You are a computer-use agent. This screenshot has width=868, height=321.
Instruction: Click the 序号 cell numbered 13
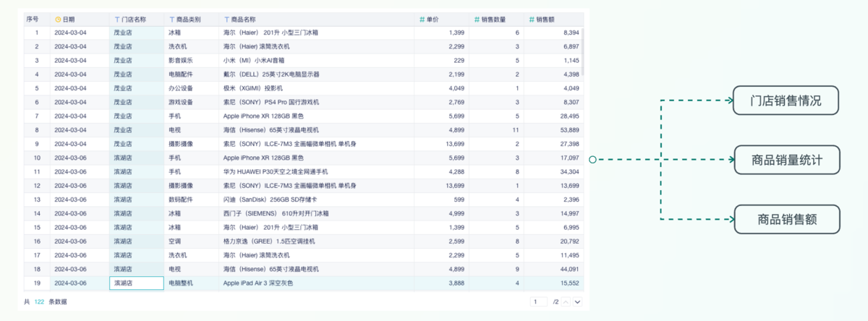click(x=36, y=200)
